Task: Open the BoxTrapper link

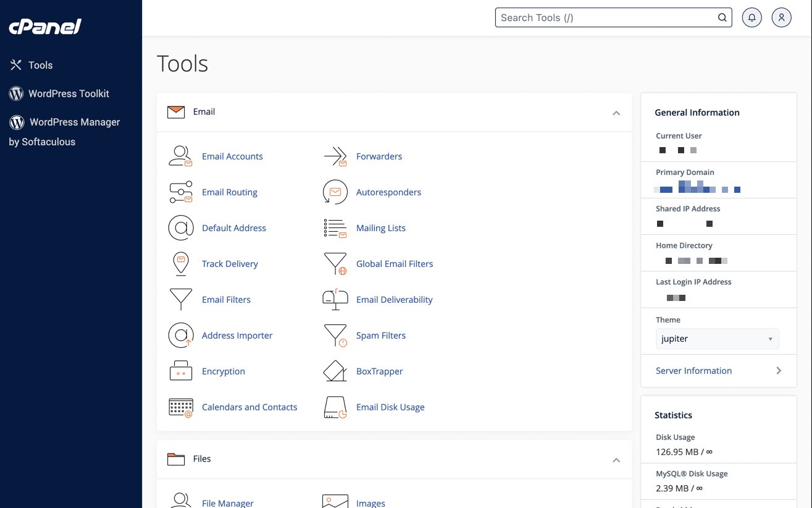Action: coord(379,371)
